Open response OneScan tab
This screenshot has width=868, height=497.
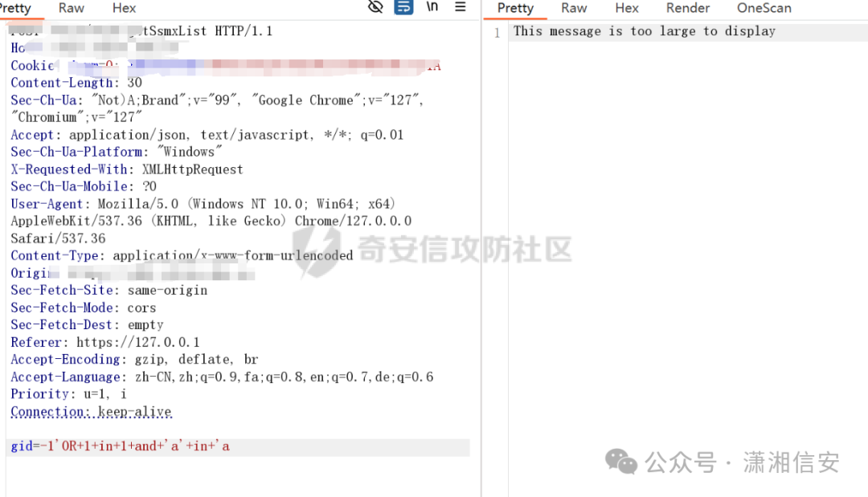(x=764, y=8)
